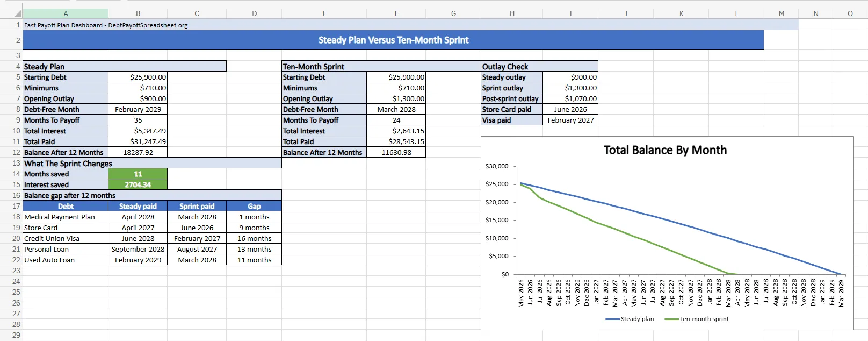Click chart title 'Total Balance By Month'
This screenshot has width=868, height=341.
(x=665, y=150)
